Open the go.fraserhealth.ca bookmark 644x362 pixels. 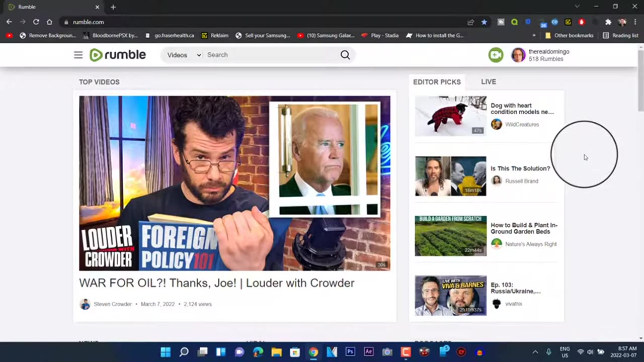coord(170,36)
